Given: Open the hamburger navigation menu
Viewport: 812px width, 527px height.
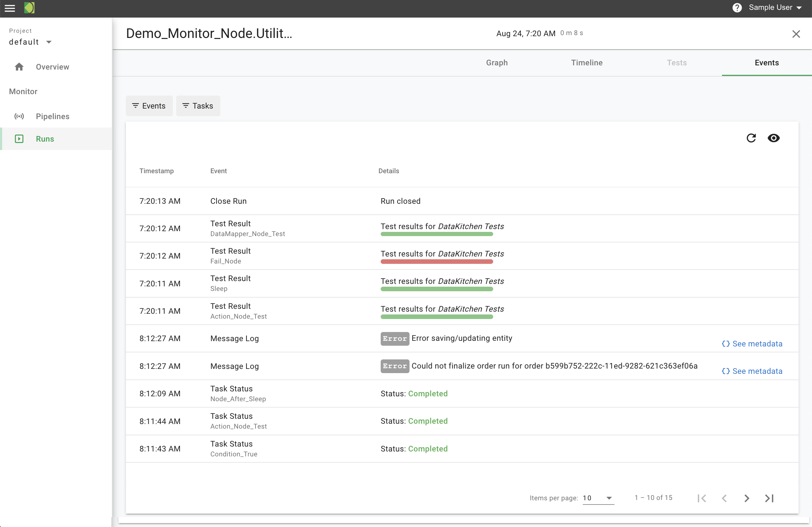Looking at the screenshot, I should (9, 8).
